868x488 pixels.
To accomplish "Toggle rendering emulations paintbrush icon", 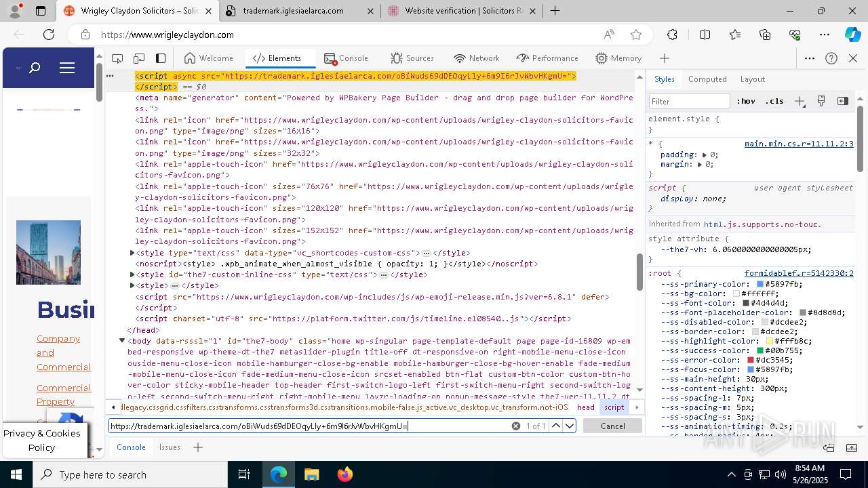I will [x=821, y=101].
